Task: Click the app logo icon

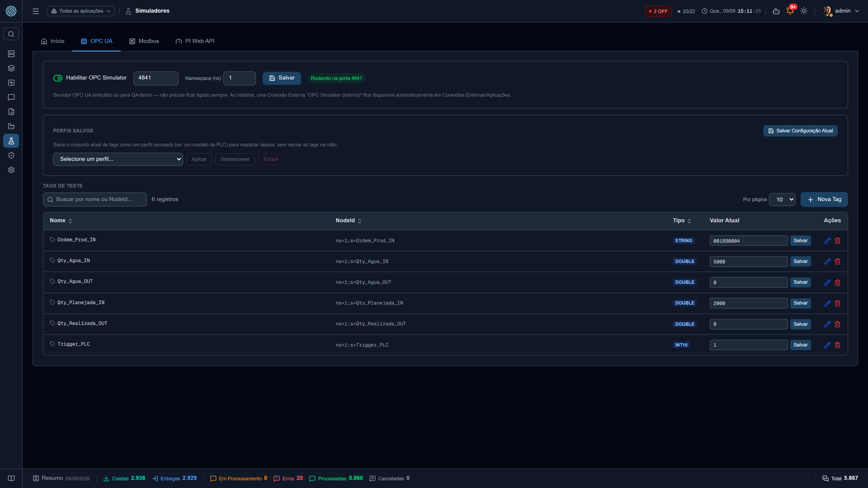Action: [x=11, y=11]
